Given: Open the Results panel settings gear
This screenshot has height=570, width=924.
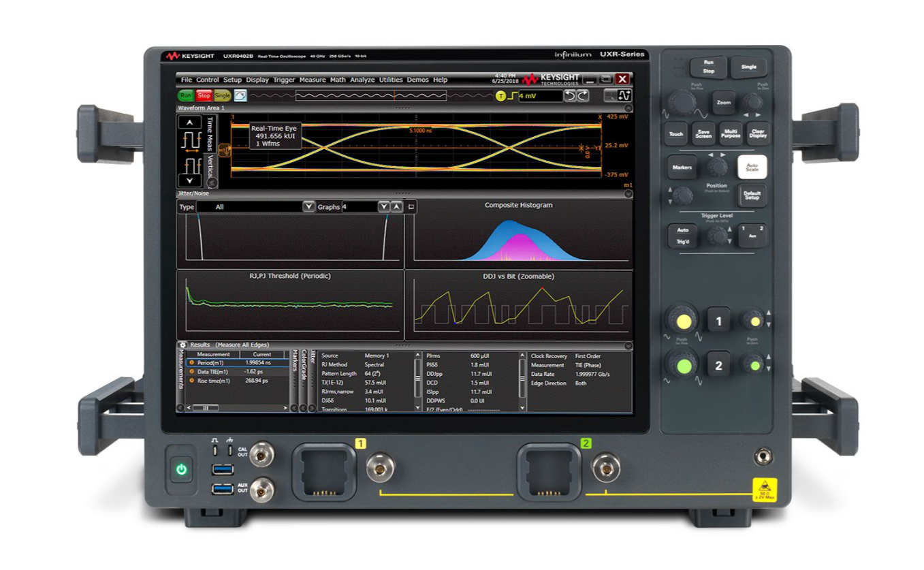Looking at the screenshot, I should [x=182, y=345].
